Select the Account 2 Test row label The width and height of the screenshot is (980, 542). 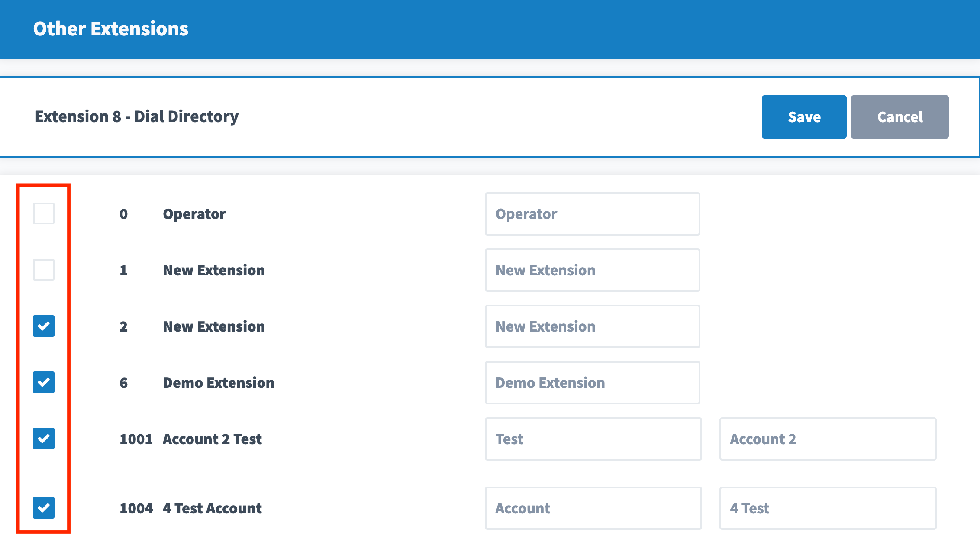point(212,439)
